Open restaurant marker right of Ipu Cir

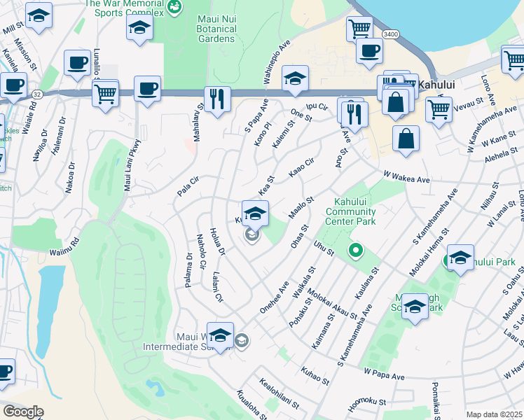[354, 116]
